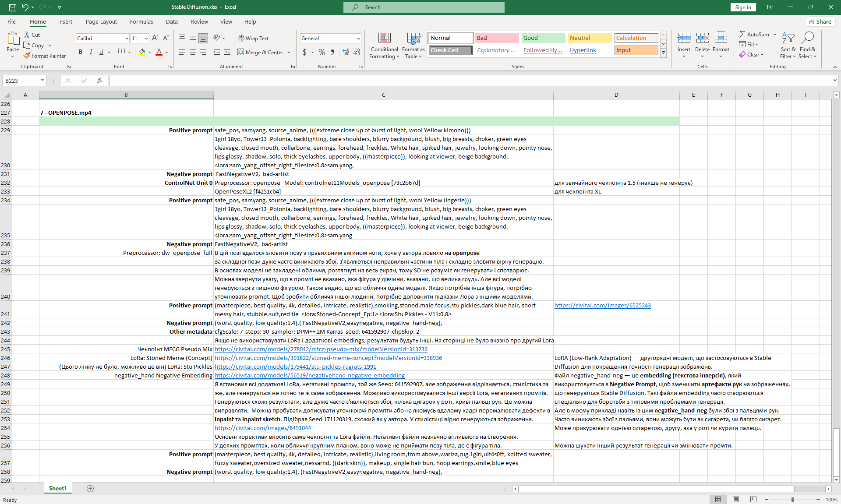Open the font name Calibri dropdown
This screenshot has height=504, width=841.
[x=127, y=39]
